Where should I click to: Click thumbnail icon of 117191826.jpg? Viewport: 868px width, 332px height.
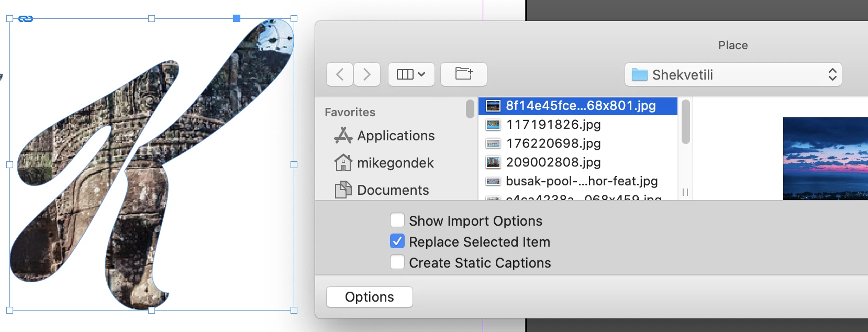[x=493, y=125]
